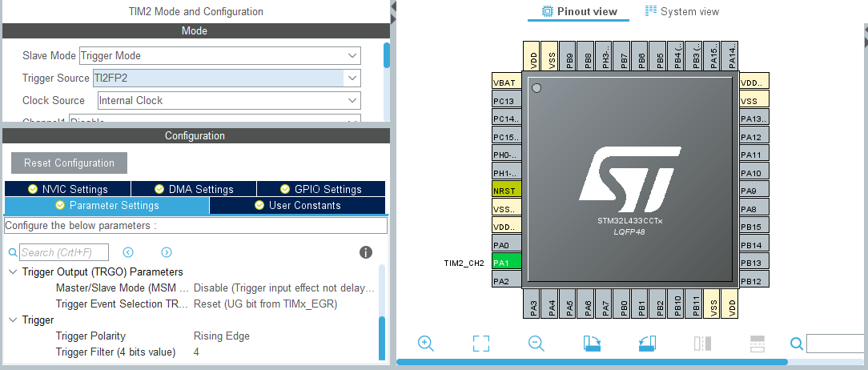Image resolution: width=868 pixels, height=370 pixels.
Task: Select the PA0 pin
Action: pyautogui.click(x=507, y=244)
